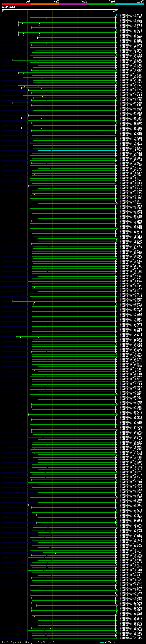Click hit label UniRef100_C1E818
Viewport: 146px width, 644px height.
click(131, 337)
